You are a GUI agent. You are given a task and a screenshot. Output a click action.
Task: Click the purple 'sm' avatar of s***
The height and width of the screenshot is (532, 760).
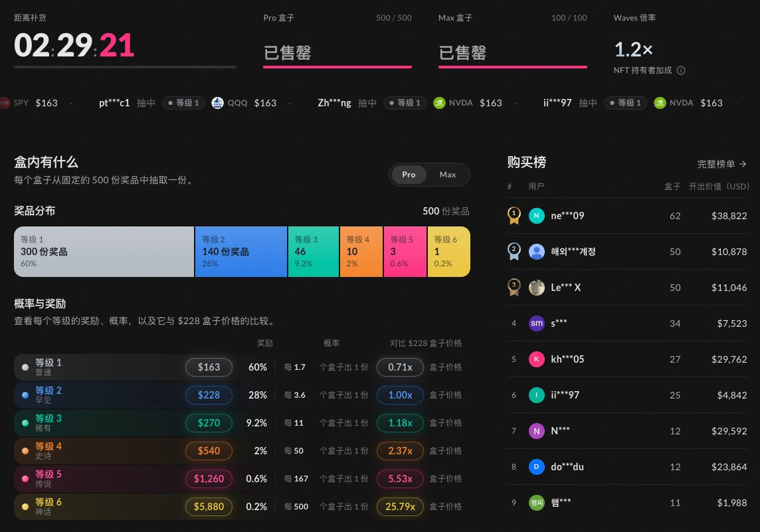[x=537, y=323]
